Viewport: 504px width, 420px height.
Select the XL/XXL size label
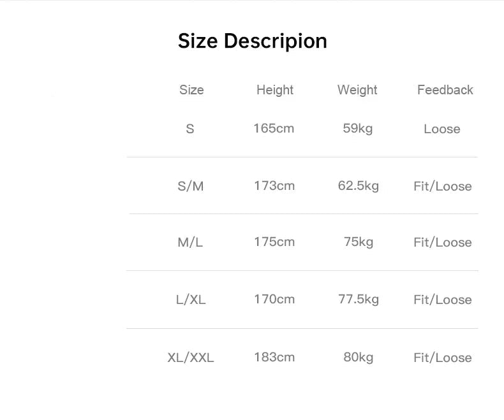191,358
